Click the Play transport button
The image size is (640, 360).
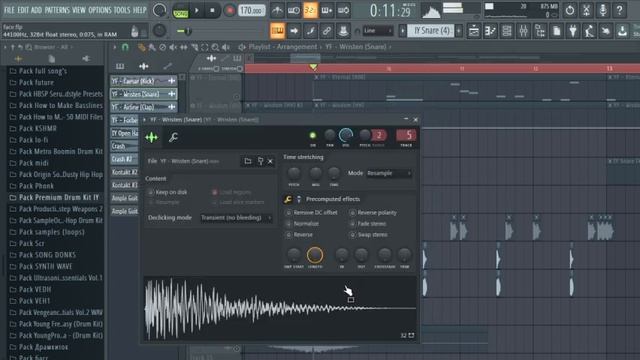197,11
